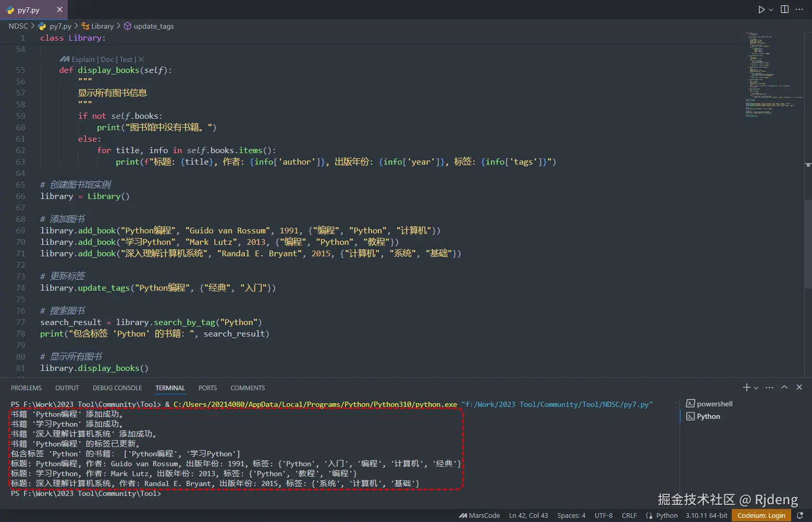Click the Doc code lens link
Viewport: 812px width, 522px height.
click(107, 59)
